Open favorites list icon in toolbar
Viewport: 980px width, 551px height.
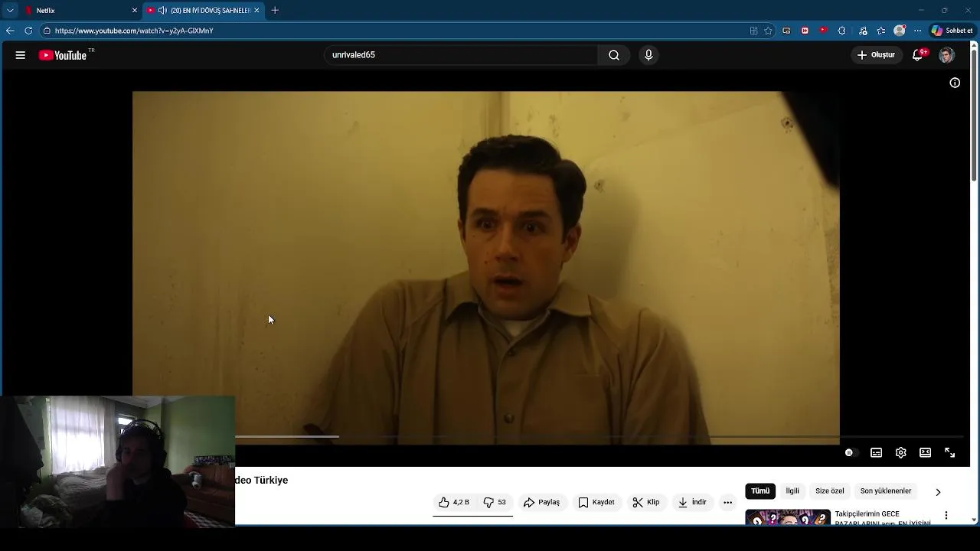(881, 31)
